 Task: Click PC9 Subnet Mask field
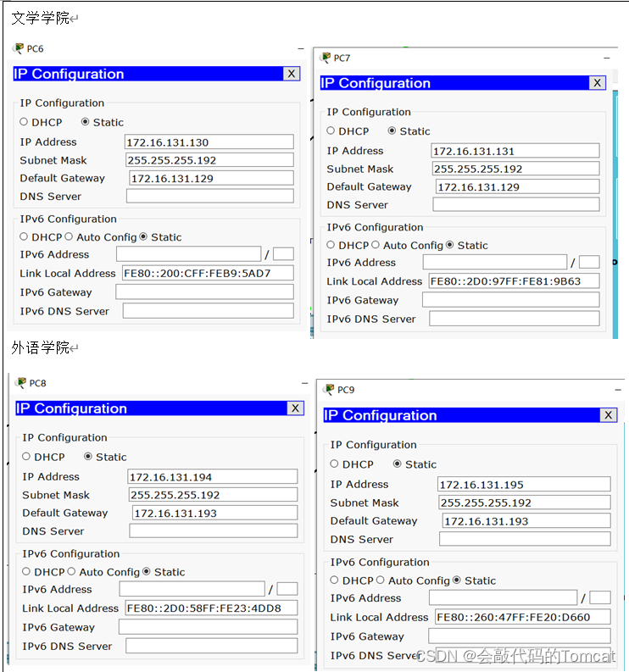[x=525, y=503]
